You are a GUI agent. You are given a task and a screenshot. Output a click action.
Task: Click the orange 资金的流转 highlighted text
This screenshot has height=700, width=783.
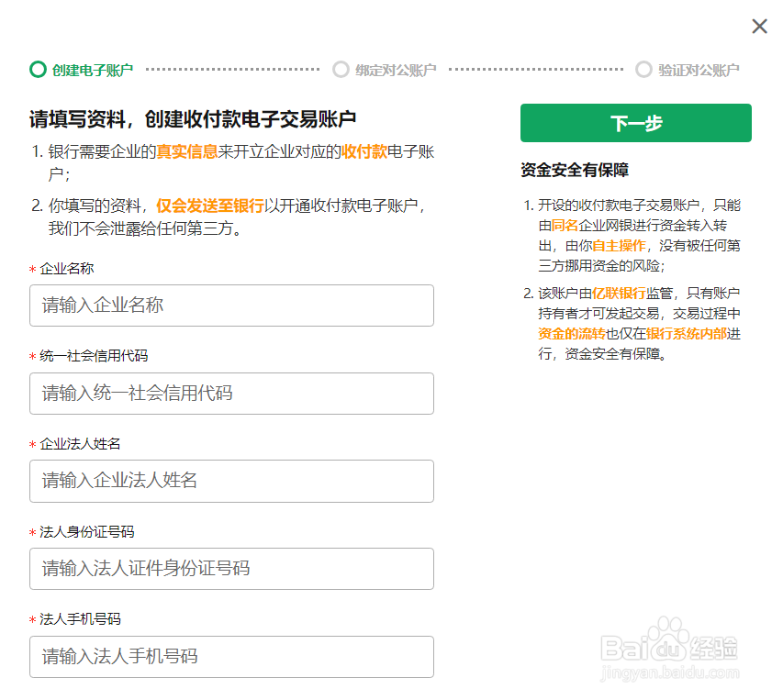tap(572, 334)
